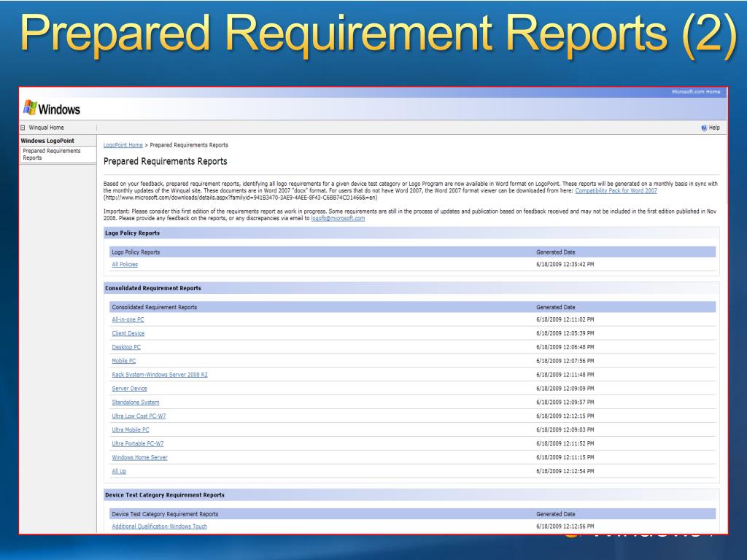Open the Mobile PC report
This screenshot has width=747, height=560.
(124, 361)
